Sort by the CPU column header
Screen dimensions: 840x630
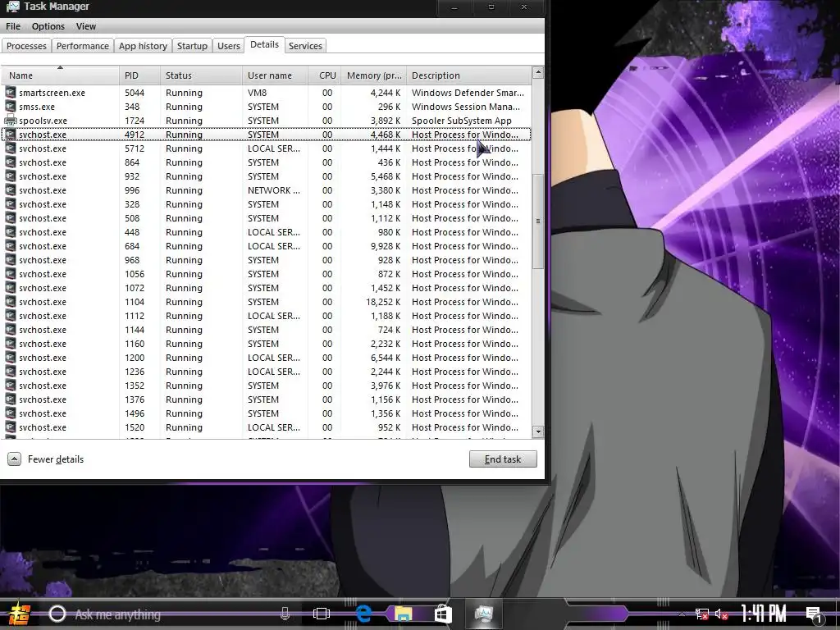pos(325,75)
